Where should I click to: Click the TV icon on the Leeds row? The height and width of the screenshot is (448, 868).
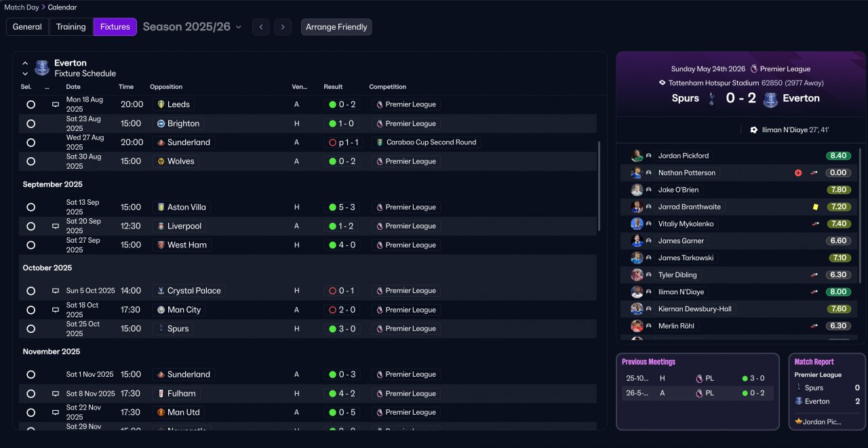56,104
